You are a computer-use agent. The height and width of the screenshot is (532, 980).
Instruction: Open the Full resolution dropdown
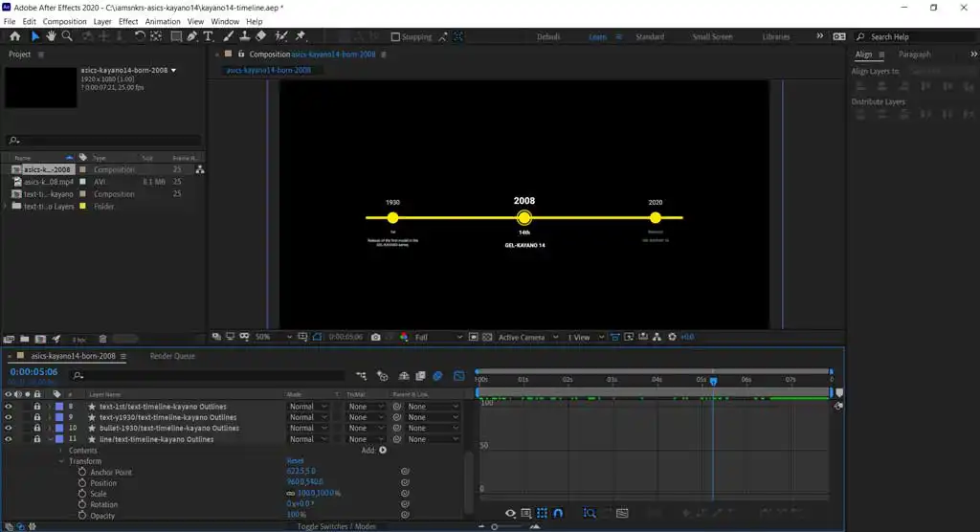[x=438, y=337]
